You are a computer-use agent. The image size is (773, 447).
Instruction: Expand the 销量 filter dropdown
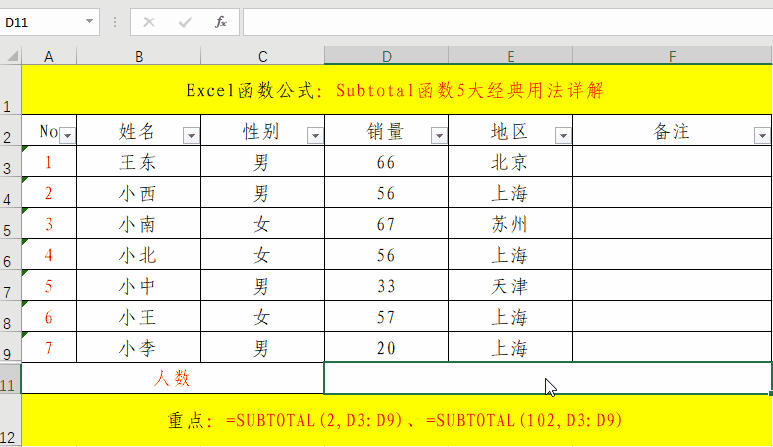(x=438, y=135)
